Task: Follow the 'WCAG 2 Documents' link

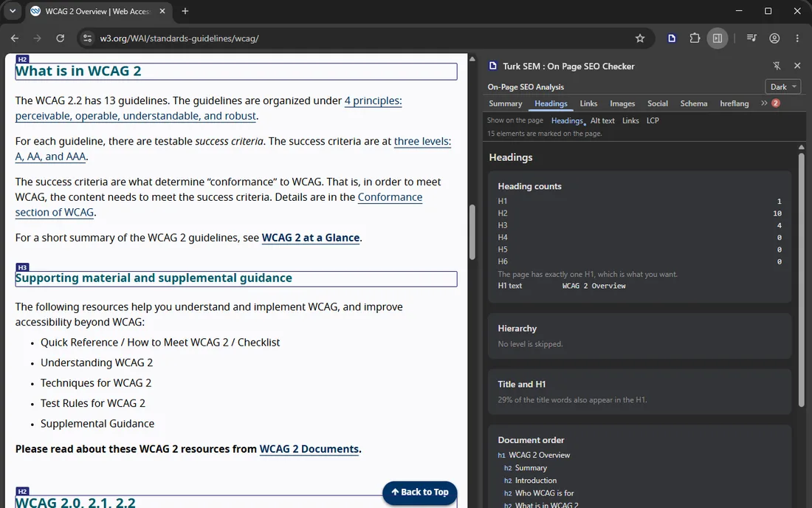Action: 309,449
